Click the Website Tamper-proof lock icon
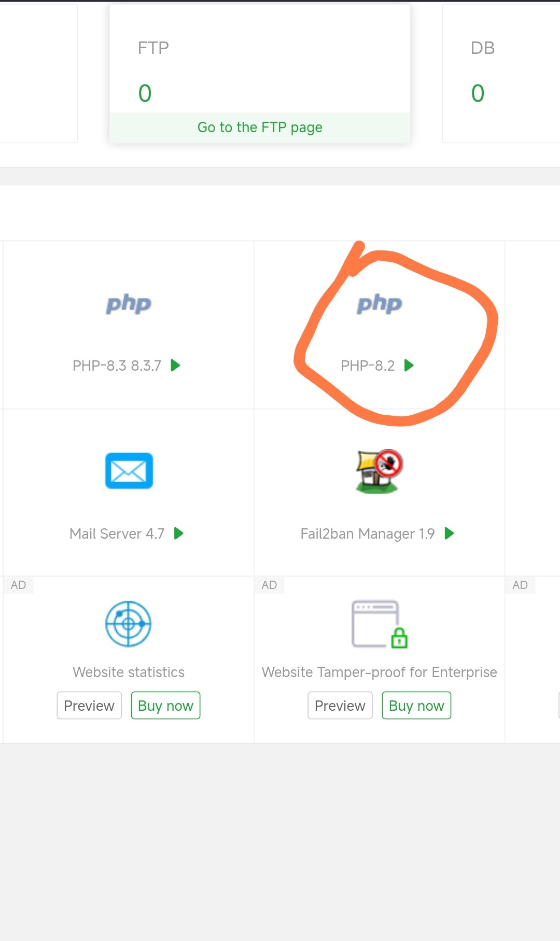The width and height of the screenshot is (560, 941). pyautogui.click(x=380, y=624)
